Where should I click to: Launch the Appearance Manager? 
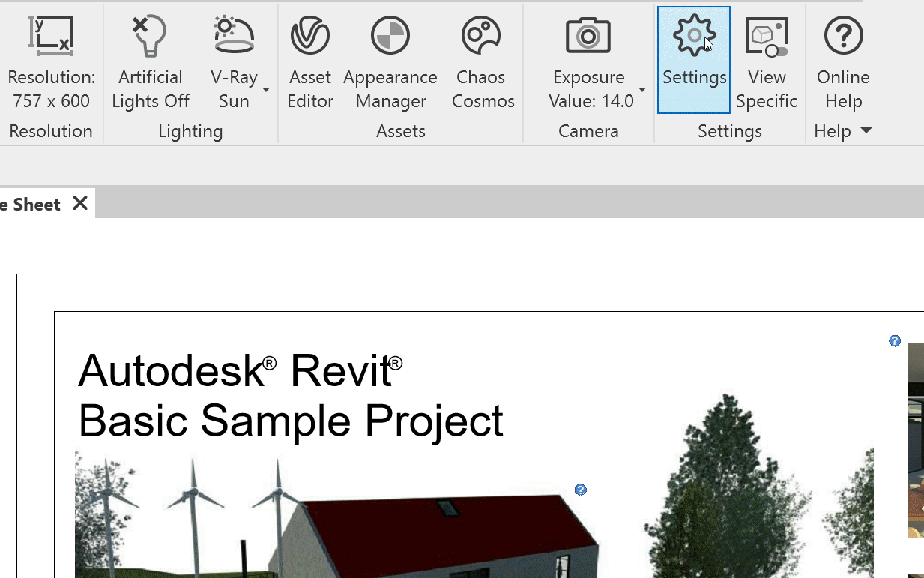pos(390,61)
